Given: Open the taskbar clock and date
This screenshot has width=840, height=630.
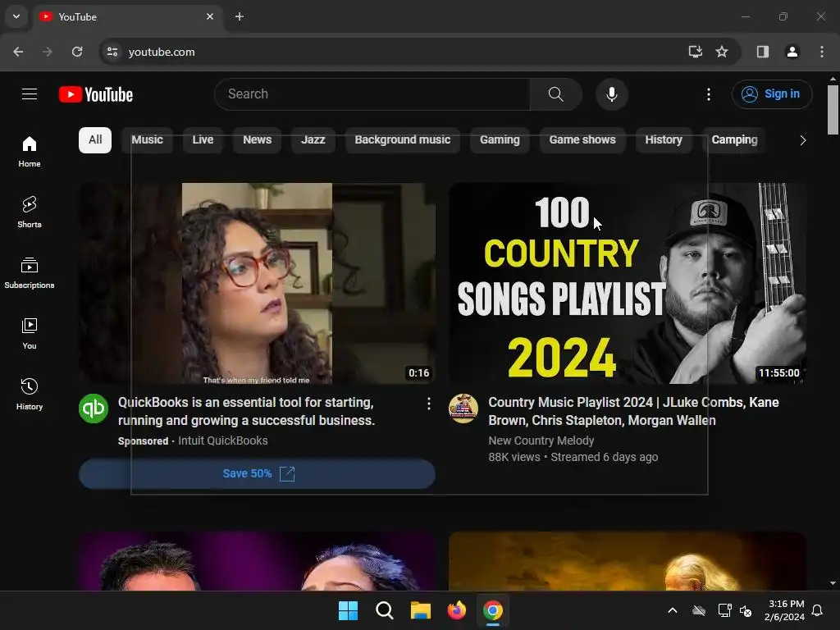Looking at the screenshot, I should click(784, 610).
